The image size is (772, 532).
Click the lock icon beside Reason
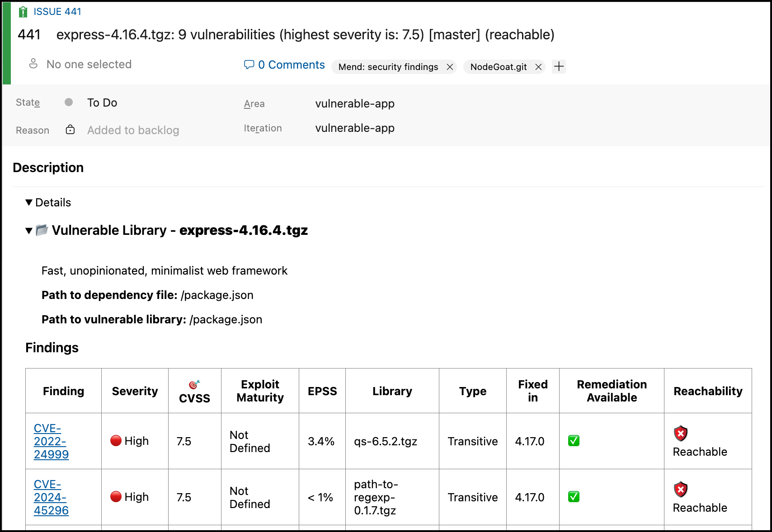(x=70, y=130)
